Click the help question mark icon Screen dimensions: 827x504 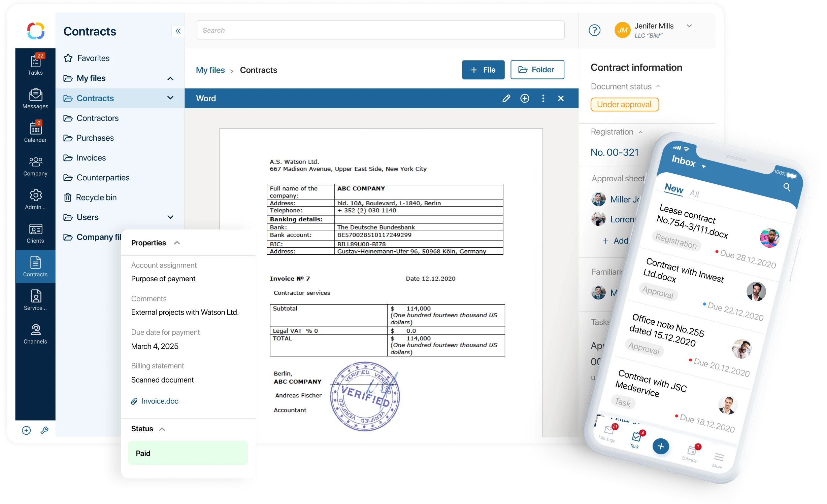(x=594, y=30)
